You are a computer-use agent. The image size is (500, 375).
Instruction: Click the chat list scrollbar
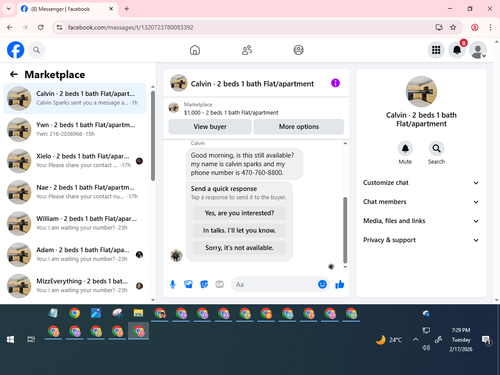point(153,136)
